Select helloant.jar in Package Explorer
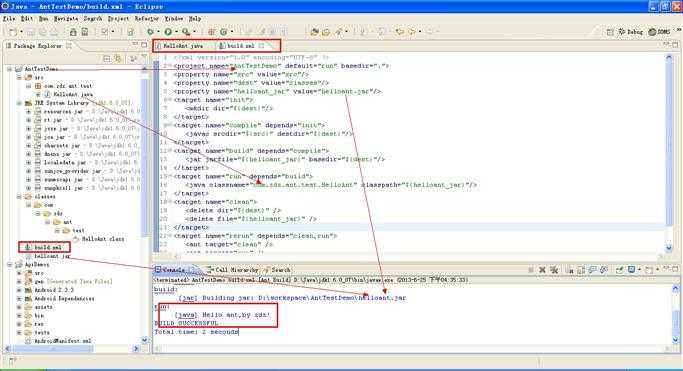Viewport: 683px width, 371px height. [48, 256]
